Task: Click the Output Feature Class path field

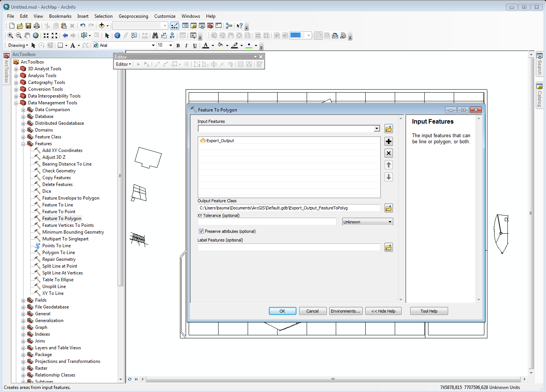Action: point(289,208)
